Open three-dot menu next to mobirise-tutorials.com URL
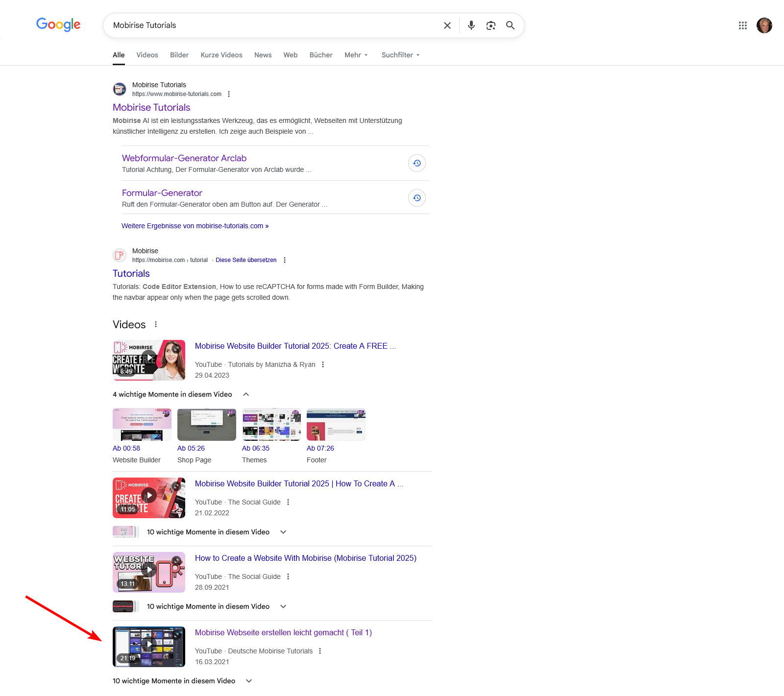This screenshot has height=696, width=784. click(x=229, y=94)
